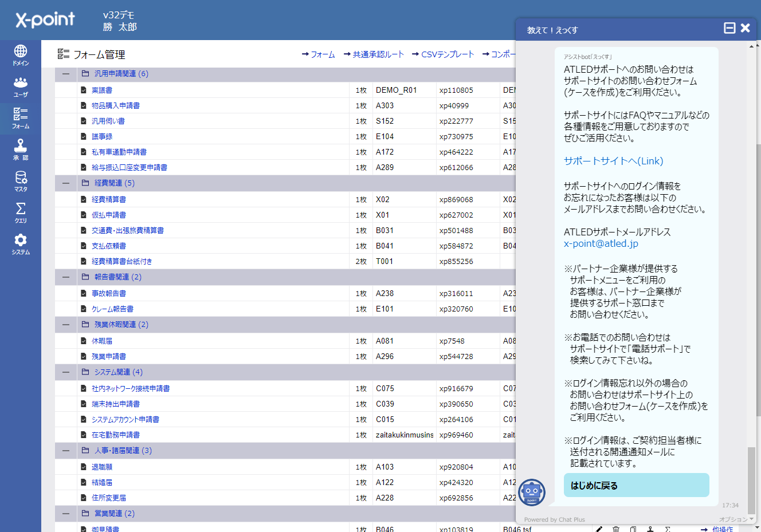Screen dimensions: 761x532
Task: Click the chatbot avatar icon
Action: 532,492
